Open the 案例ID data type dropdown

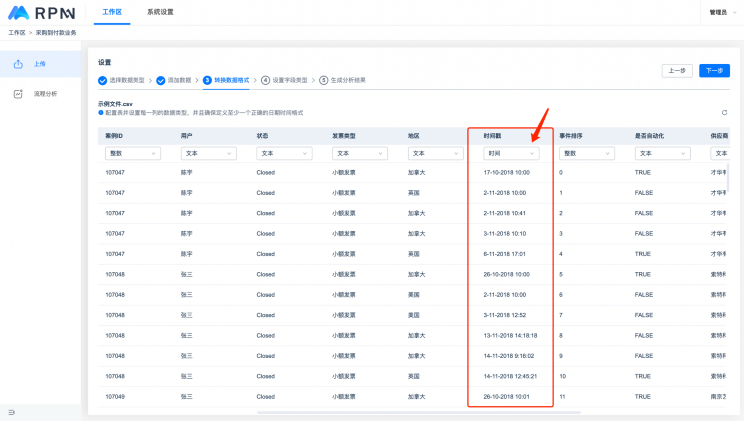[132, 153]
